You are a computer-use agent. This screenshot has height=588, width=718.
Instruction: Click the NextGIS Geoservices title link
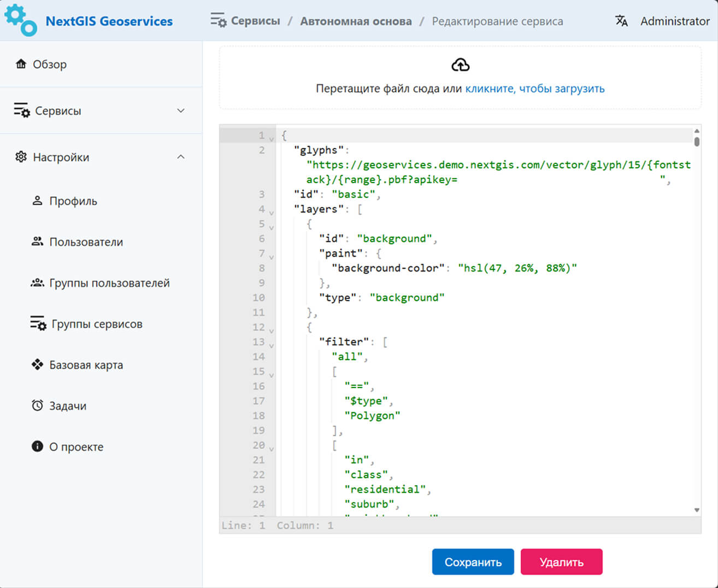point(109,21)
